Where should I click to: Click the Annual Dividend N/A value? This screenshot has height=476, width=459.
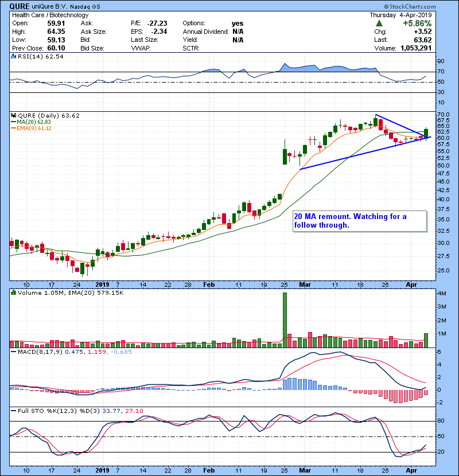[238, 32]
